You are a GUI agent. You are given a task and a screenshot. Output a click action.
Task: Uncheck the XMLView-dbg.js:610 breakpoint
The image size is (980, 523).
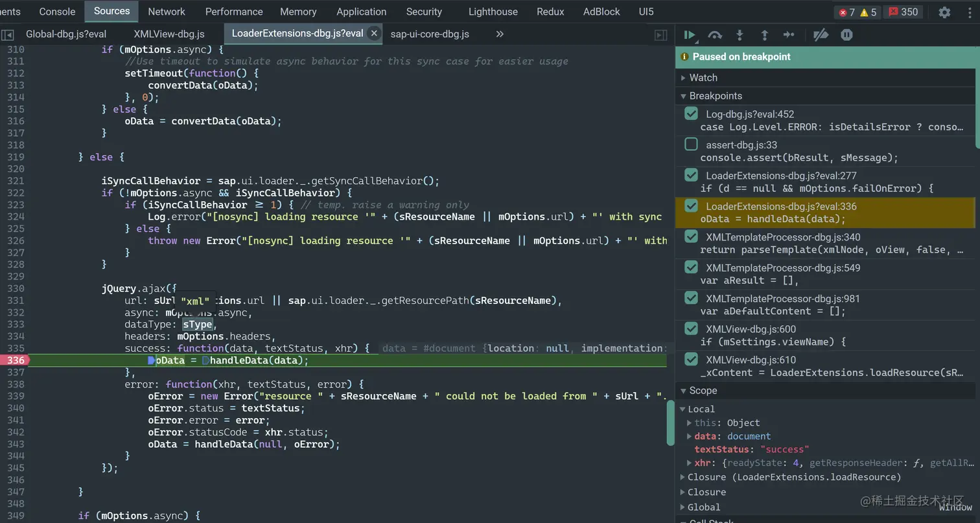point(692,359)
